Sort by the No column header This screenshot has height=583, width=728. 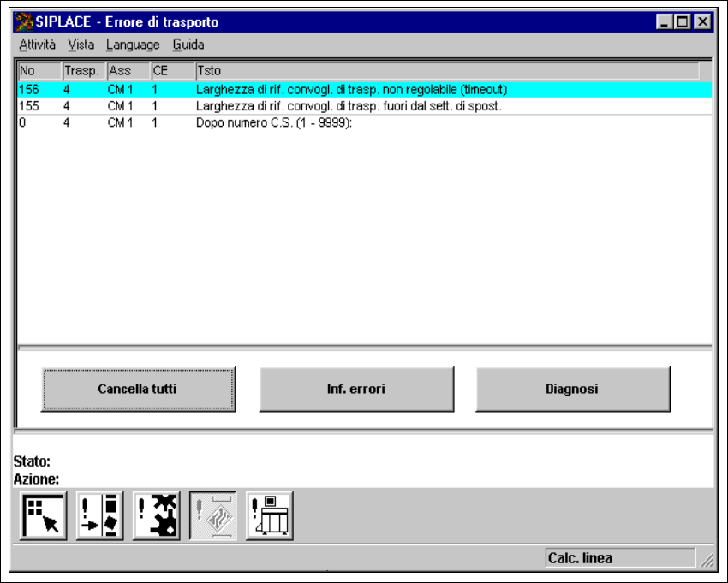(39, 71)
